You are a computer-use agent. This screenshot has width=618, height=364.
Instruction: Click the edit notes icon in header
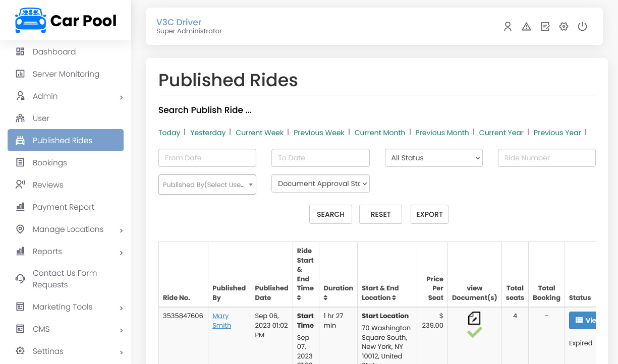[x=545, y=27]
